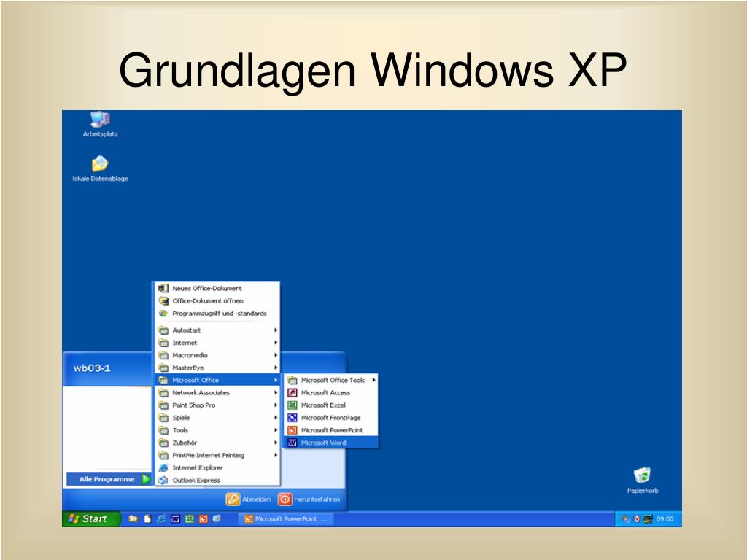Expand the MasterEye submenu
The image size is (747, 560).
pos(218,367)
